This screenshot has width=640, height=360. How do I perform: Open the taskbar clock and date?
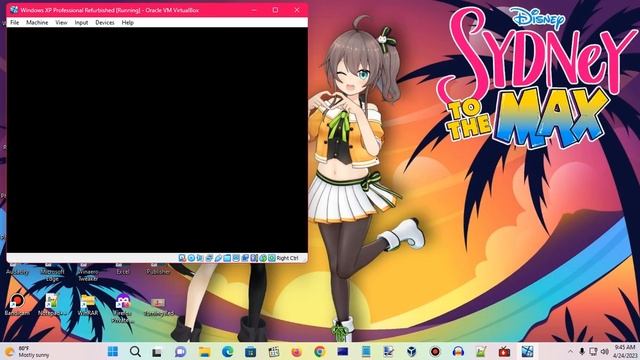625,351
